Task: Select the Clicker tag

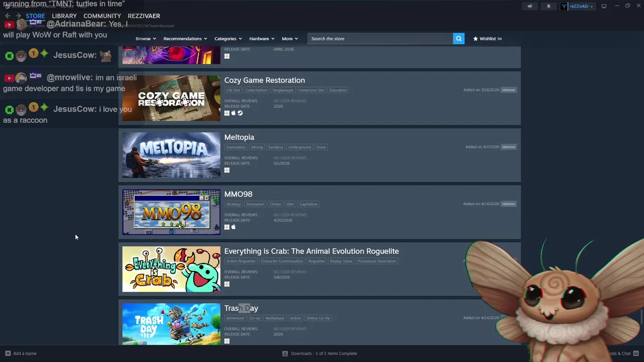Action: pyautogui.click(x=275, y=204)
